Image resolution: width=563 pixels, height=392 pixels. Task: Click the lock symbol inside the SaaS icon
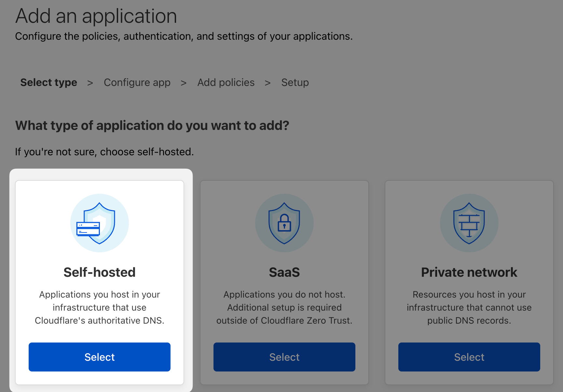[x=284, y=225]
